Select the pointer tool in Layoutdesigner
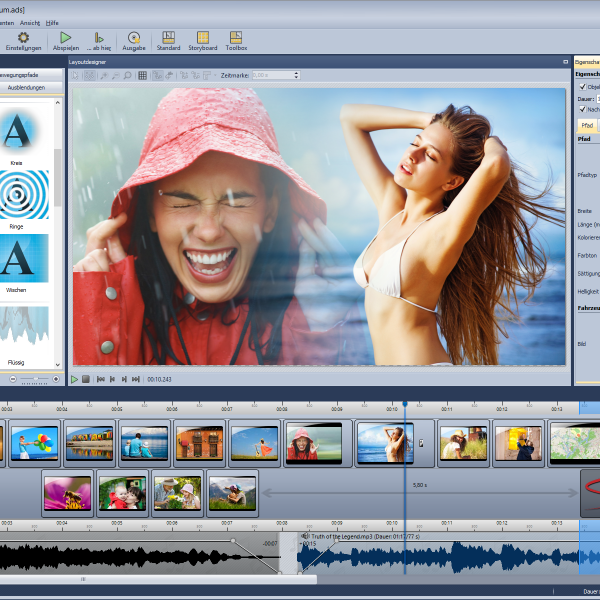 [75, 75]
